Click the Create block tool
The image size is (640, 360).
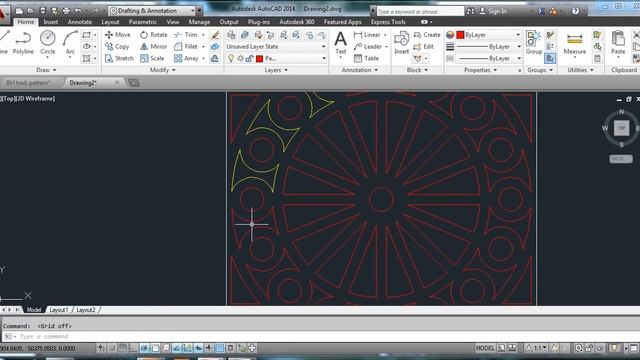[427, 35]
